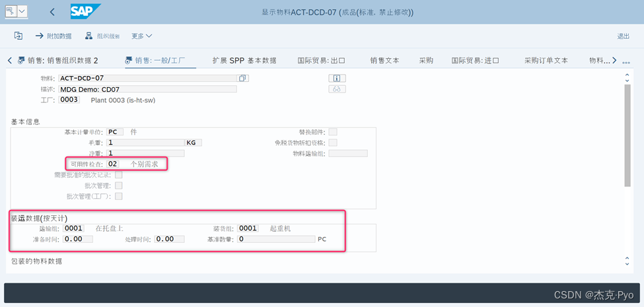
Task: Click the 起重机 text
Action: 280,228
